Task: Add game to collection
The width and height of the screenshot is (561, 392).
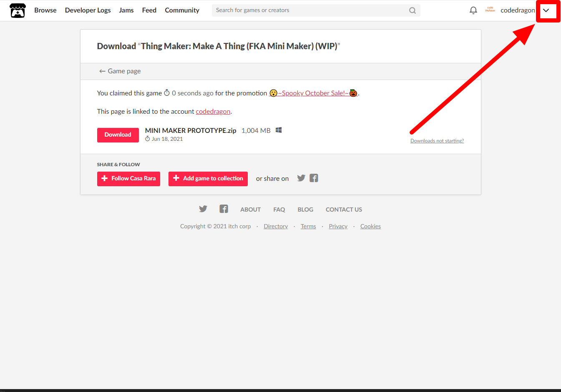Action: click(208, 179)
